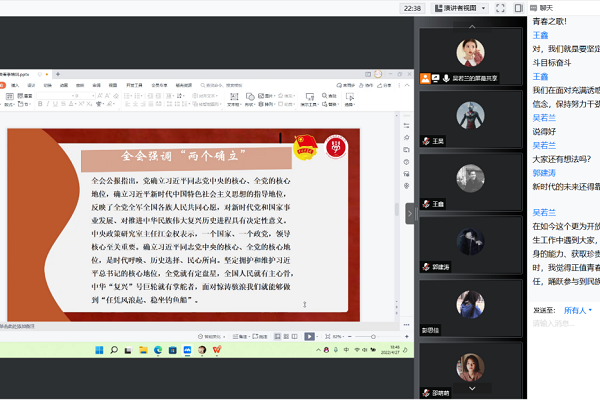Collapse the participant video strip with the side arrow
This screenshot has height=400, width=600.
click(x=409, y=212)
